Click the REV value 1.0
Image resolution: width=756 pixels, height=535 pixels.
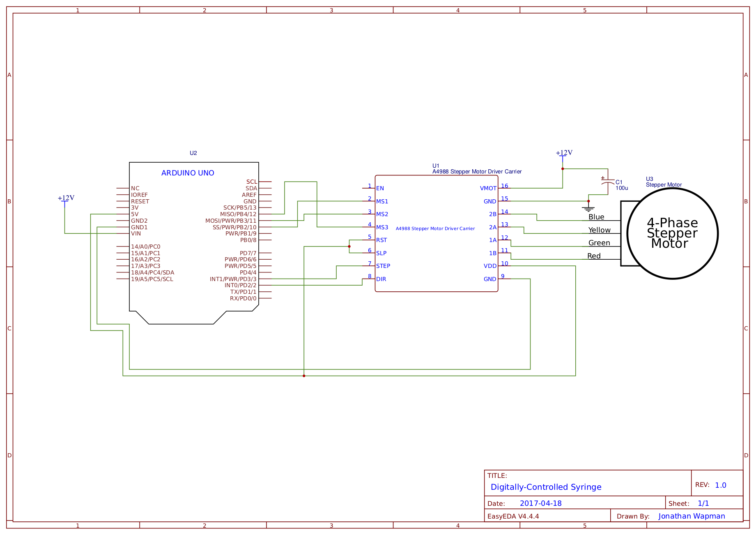click(x=720, y=485)
